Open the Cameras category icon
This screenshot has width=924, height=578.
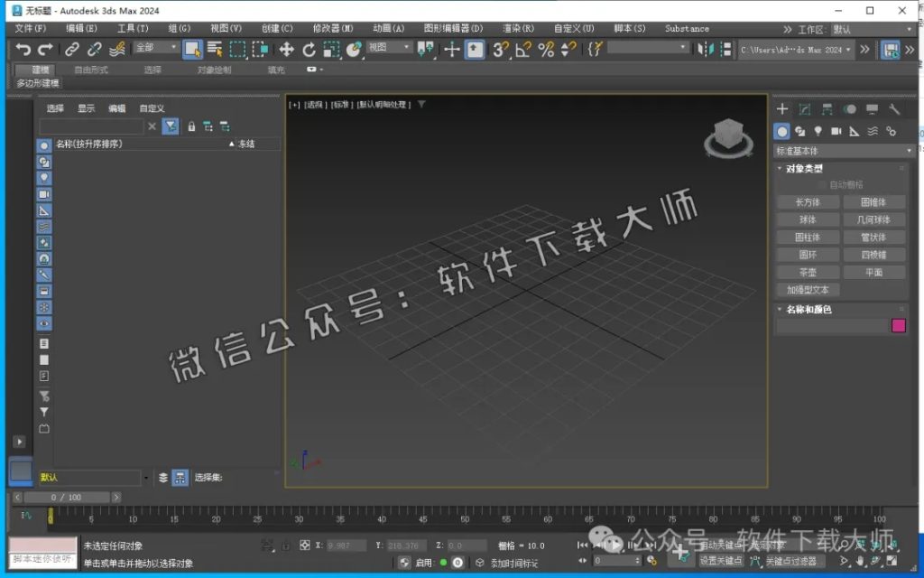pyautogui.click(x=838, y=132)
